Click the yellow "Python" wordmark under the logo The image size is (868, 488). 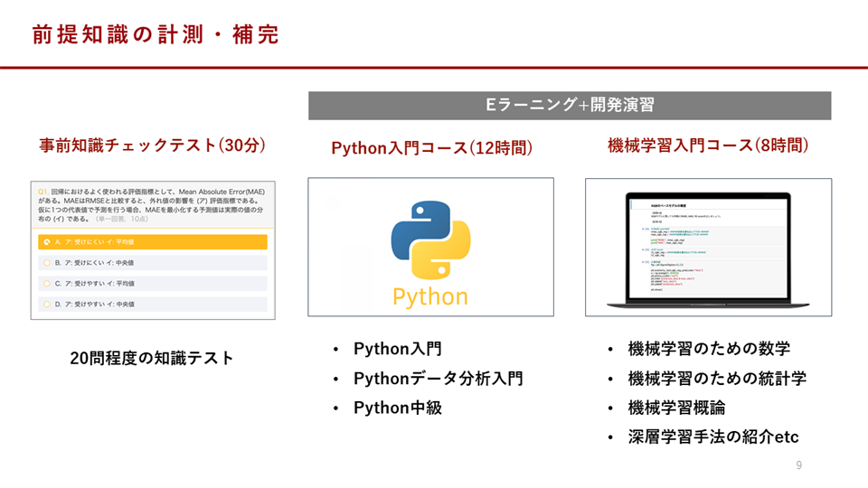[x=430, y=297]
